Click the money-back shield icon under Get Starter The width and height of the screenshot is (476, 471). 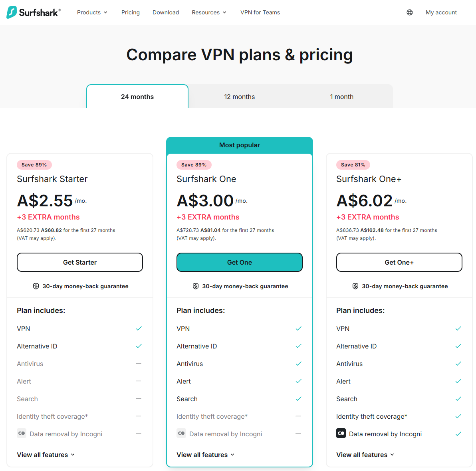pyautogui.click(x=36, y=286)
